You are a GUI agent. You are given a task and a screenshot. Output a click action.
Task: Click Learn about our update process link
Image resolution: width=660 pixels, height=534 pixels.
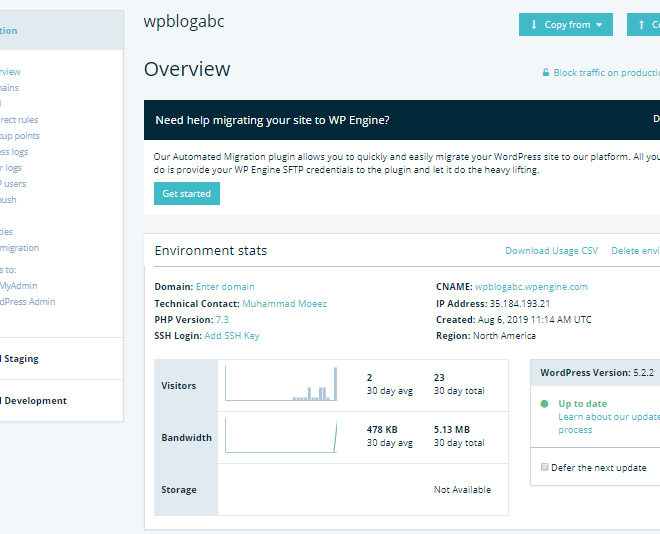(609, 423)
